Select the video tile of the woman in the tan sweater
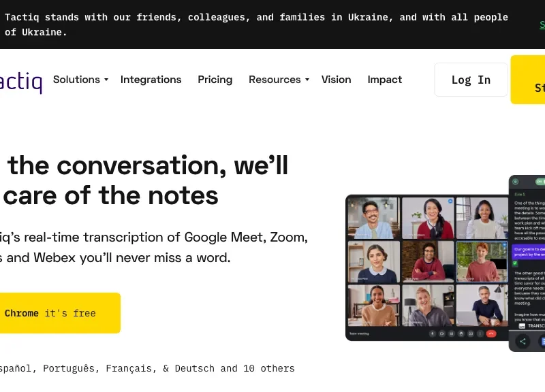This screenshot has height=392, width=545. click(x=374, y=306)
